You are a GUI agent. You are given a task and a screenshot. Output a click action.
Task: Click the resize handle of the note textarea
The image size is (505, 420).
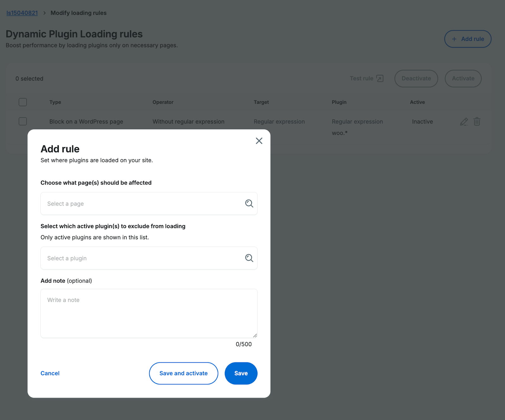[255, 335]
